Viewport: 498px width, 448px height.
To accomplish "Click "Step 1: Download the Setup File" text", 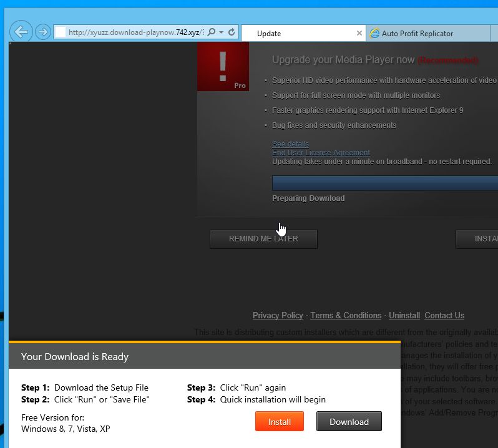I will coord(85,387).
